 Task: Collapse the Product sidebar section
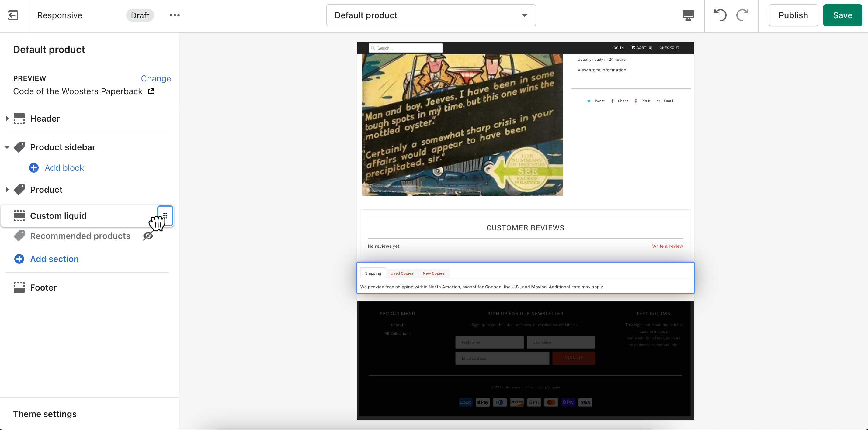tap(7, 147)
